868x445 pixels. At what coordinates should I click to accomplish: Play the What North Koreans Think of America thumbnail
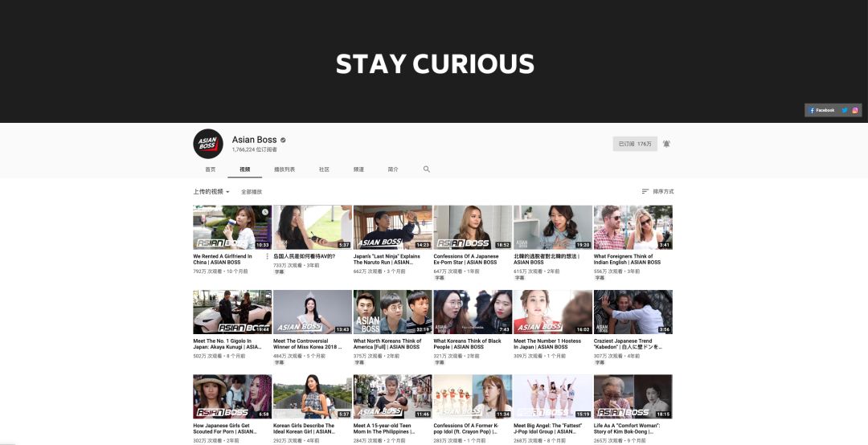tap(392, 312)
